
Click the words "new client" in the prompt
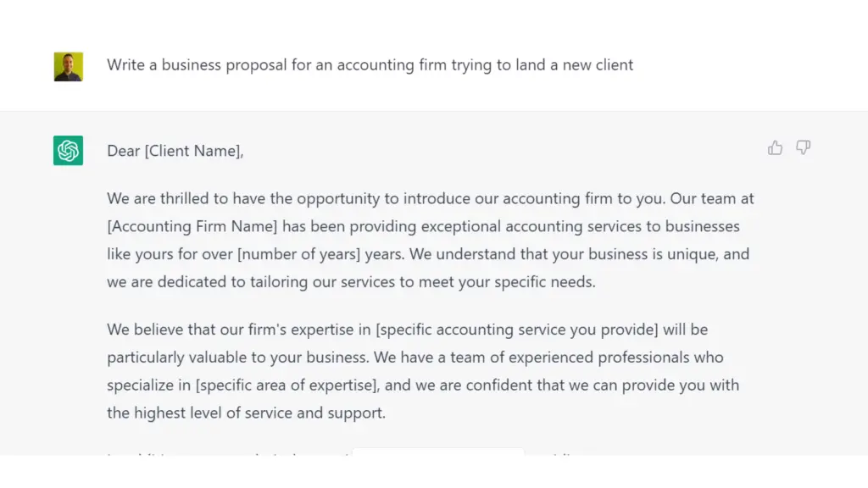pos(598,65)
